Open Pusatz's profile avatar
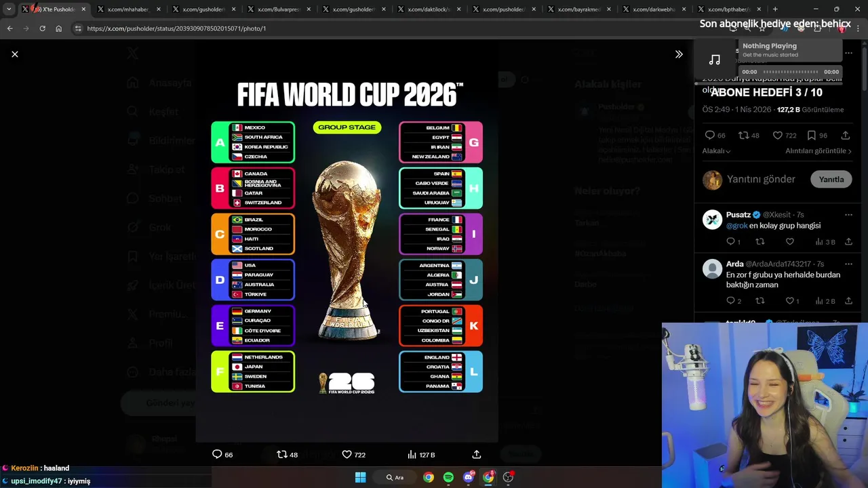Viewport: 868px width, 488px height. point(712,220)
